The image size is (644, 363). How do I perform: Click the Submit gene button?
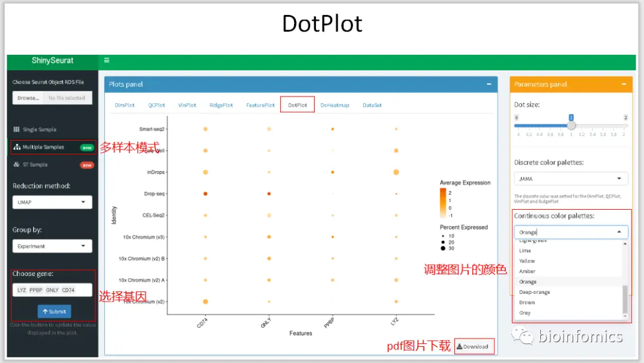click(x=54, y=312)
